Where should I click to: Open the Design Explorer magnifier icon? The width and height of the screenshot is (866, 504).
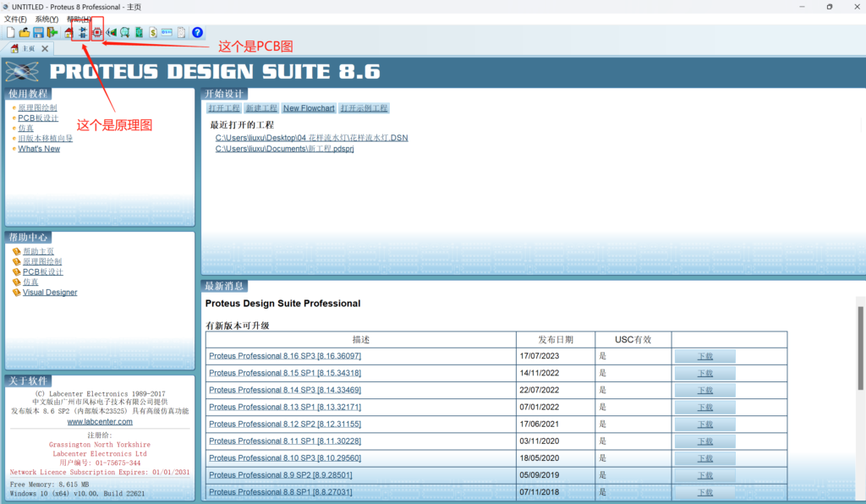125,33
